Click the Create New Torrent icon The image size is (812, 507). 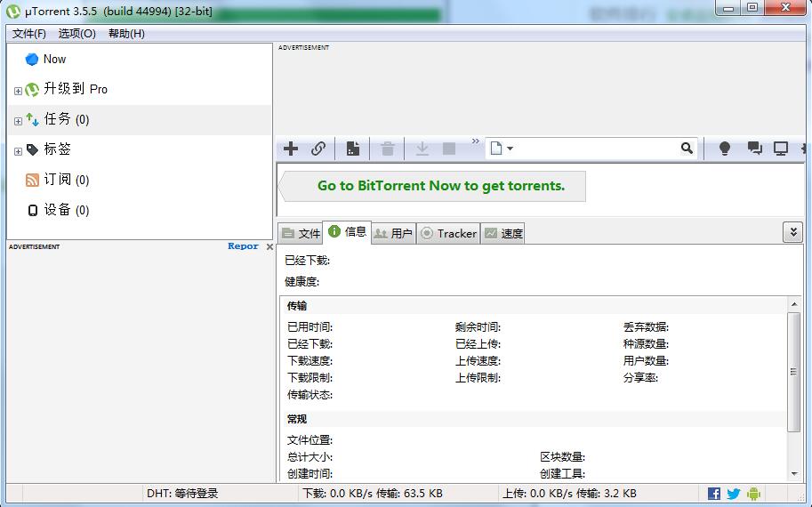353,149
